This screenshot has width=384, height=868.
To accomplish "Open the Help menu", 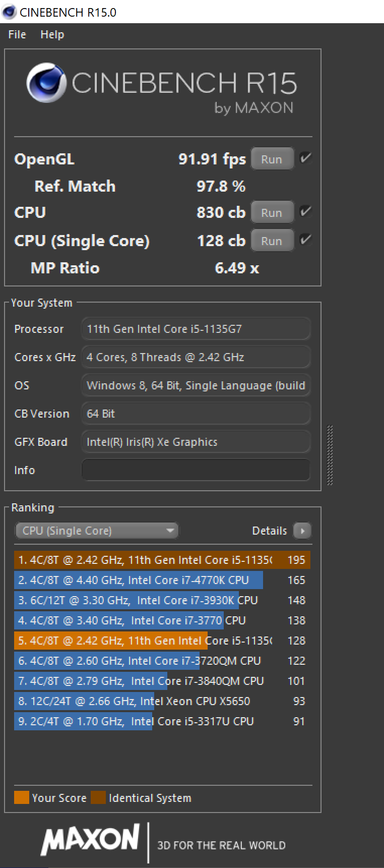I will pos(52,34).
